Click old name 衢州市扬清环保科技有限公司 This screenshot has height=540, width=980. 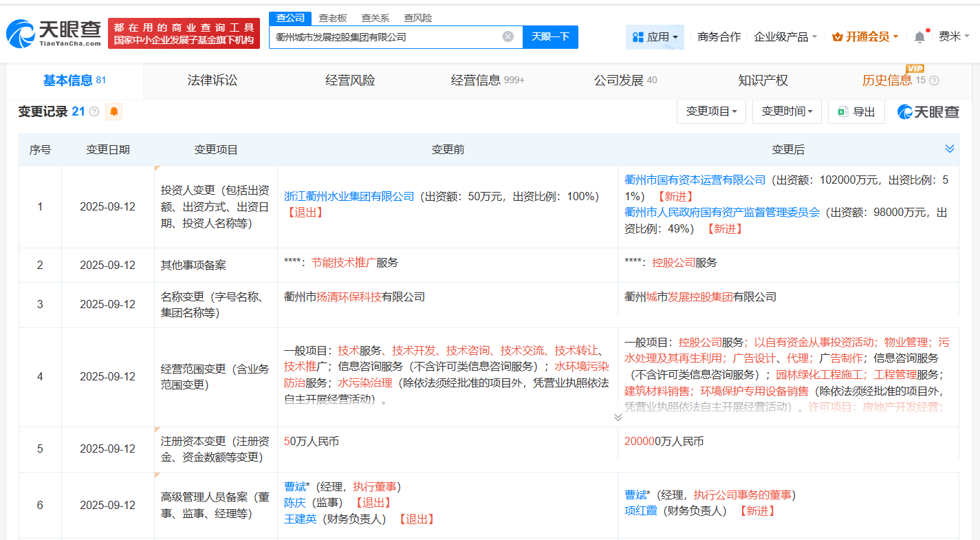tap(355, 297)
